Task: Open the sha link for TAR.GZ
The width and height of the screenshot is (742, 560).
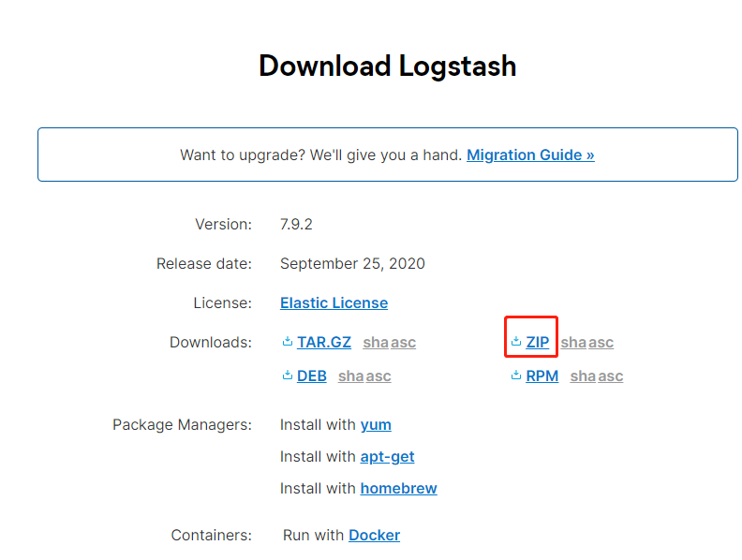Action: (376, 343)
